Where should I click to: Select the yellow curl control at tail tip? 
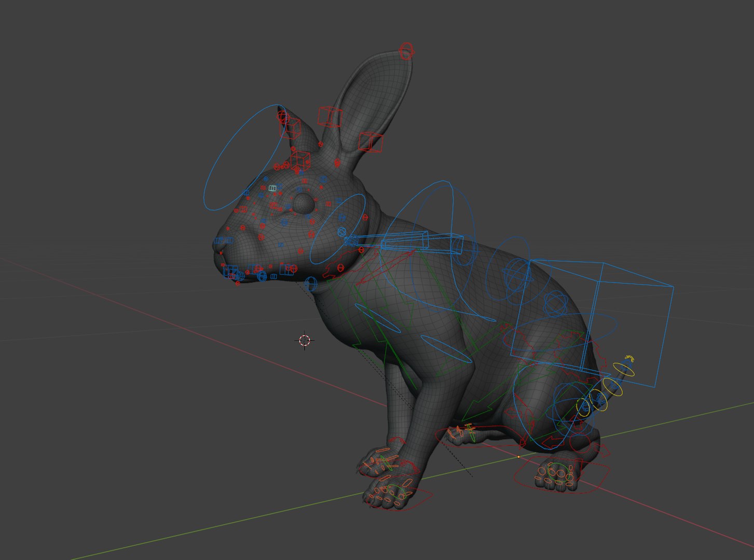(629, 358)
